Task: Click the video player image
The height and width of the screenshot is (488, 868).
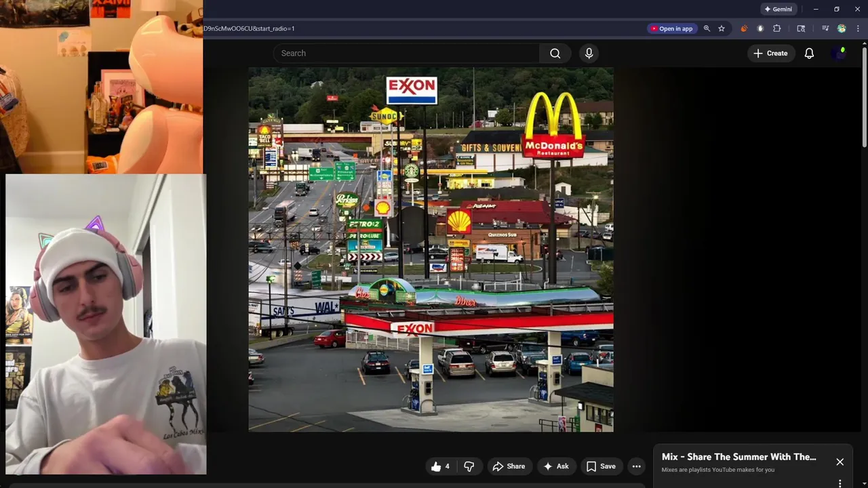Action: point(431,249)
